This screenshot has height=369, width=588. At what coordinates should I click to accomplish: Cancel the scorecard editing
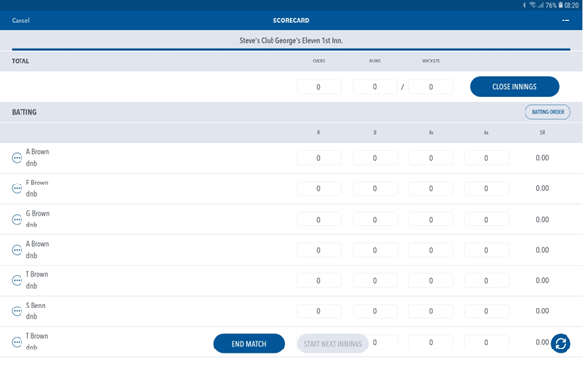(x=21, y=20)
